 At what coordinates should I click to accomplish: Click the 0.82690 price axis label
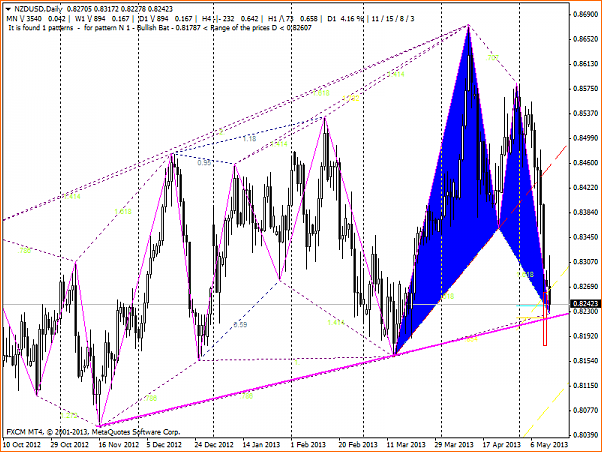[x=585, y=286]
